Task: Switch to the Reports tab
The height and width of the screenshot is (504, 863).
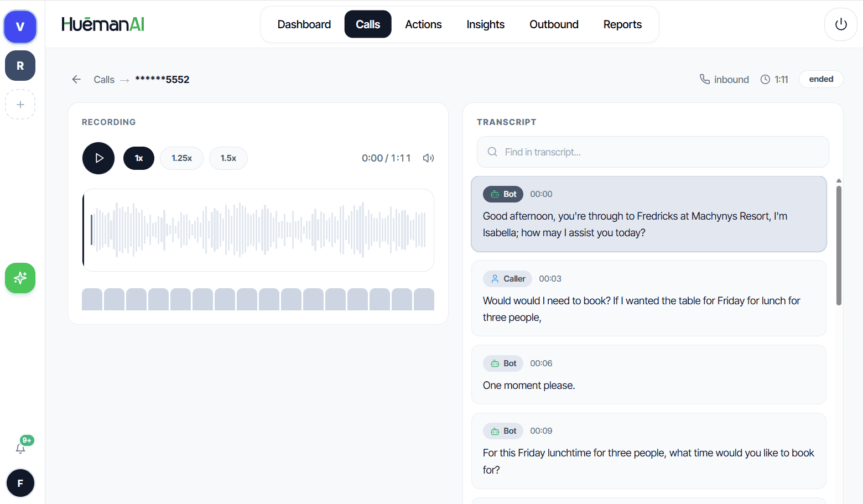Action: tap(622, 24)
